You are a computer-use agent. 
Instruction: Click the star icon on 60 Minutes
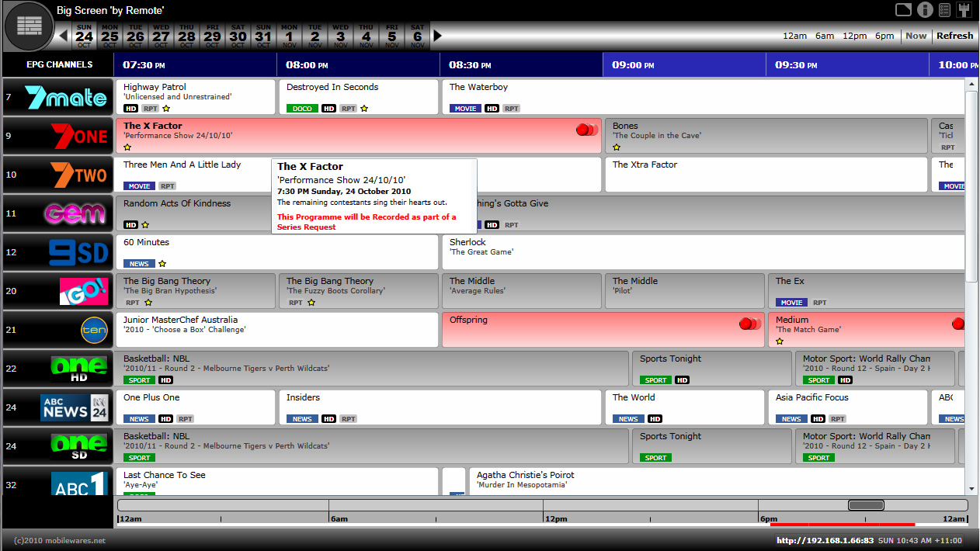[x=162, y=264]
